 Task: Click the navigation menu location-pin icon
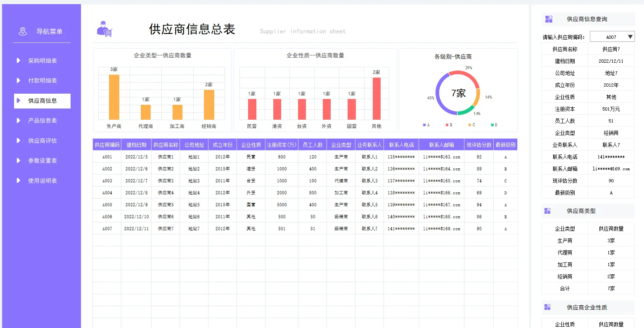[23, 31]
